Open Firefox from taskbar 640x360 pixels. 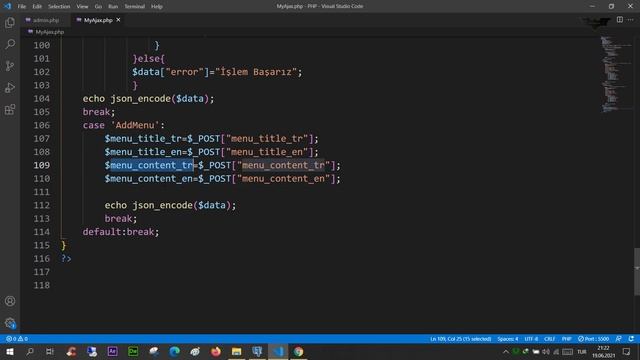click(x=216, y=351)
